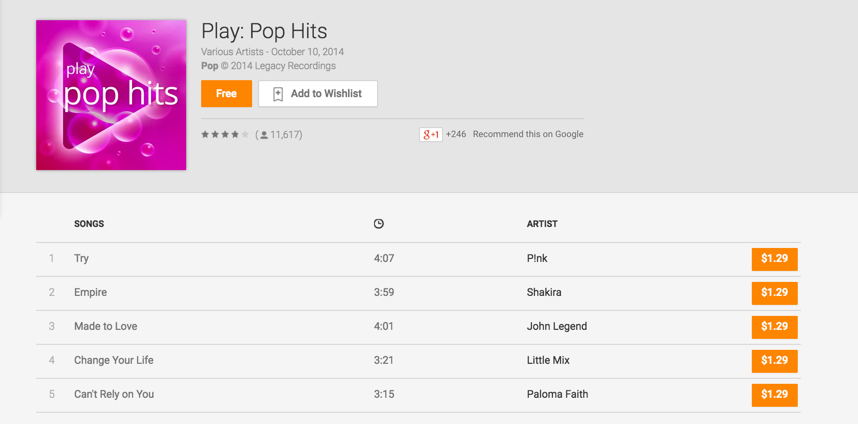Click the bookmark icon in Add to Wishlist

pos(278,94)
